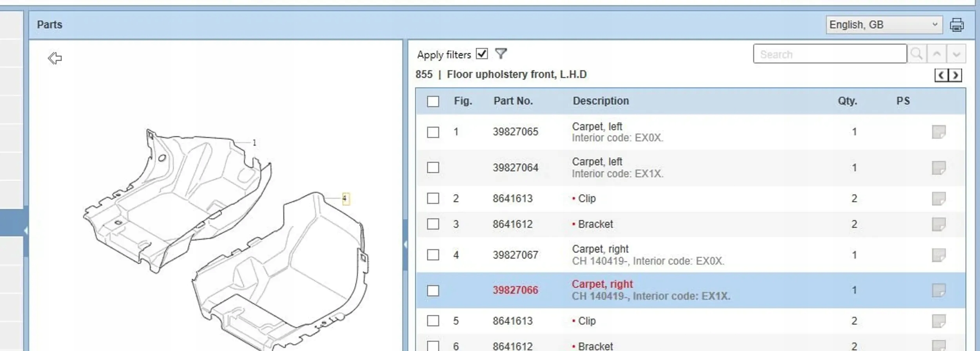Open note icon for Fig. 3 Bracket row
Screen dimensions: 980x351
(x=939, y=224)
